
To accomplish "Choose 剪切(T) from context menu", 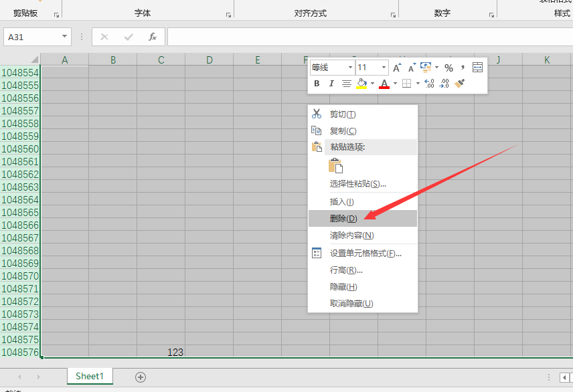I will tap(363, 114).
